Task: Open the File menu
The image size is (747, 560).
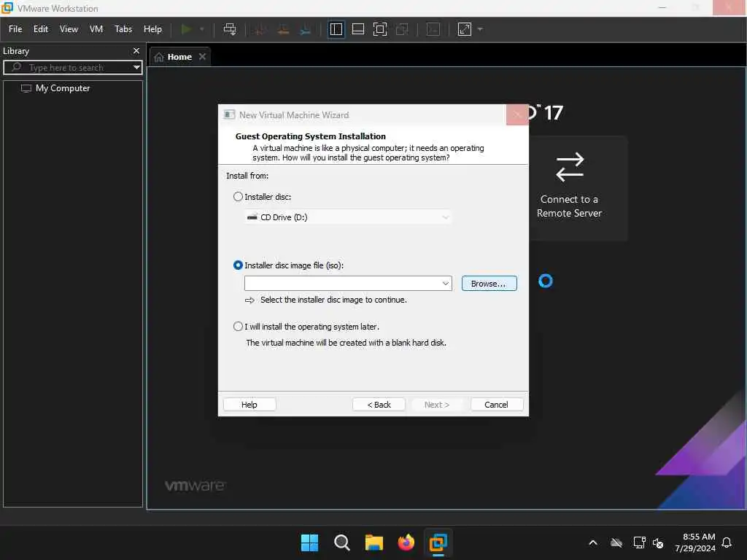Action: tap(15, 29)
